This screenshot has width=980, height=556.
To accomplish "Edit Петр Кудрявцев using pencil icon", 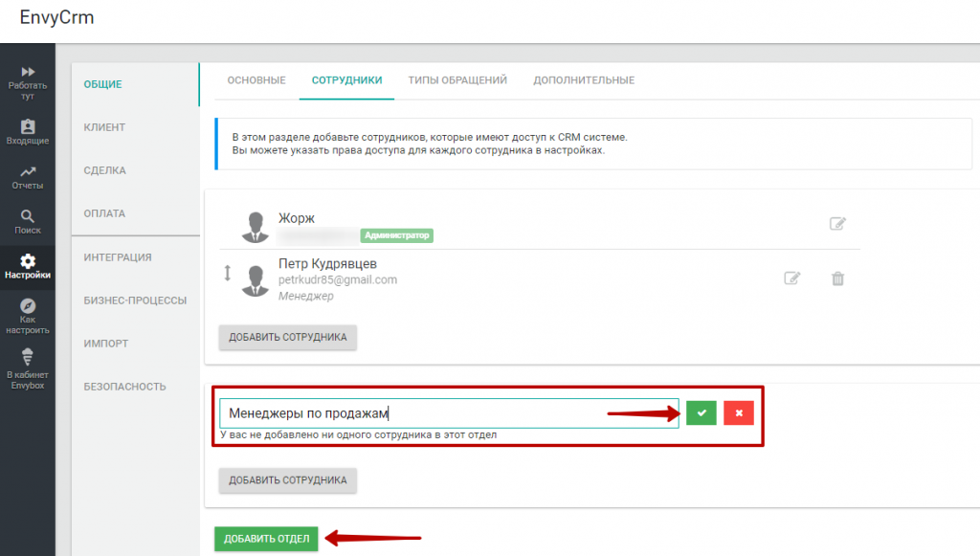I will point(791,278).
